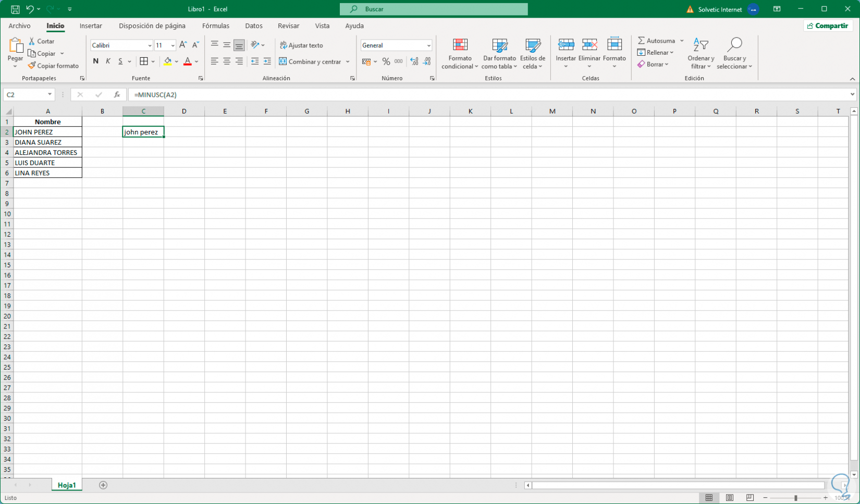Use the Copiar formato paintbrush
The width and height of the screenshot is (860, 504).
click(x=53, y=66)
